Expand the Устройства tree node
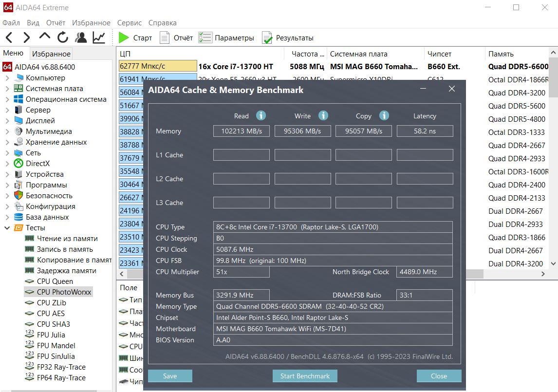558x392 pixels. (7, 174)
